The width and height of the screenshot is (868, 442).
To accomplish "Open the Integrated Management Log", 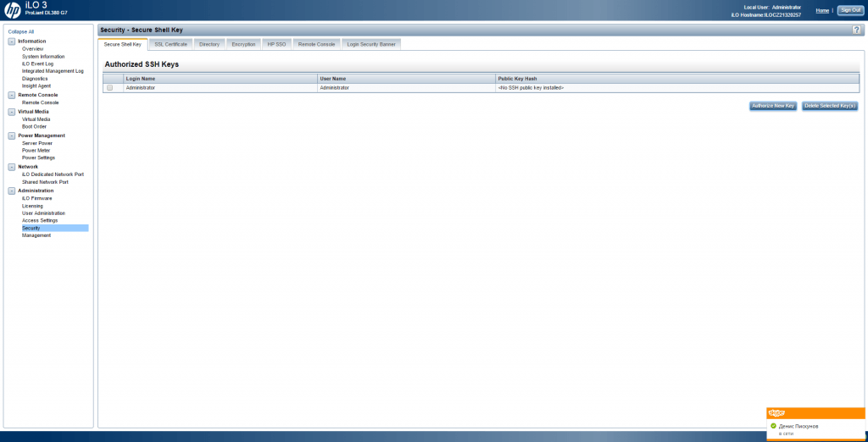I will tap(53, 71).
